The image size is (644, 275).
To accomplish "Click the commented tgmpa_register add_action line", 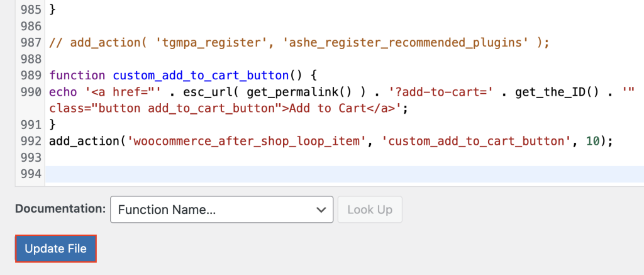I will point(299,43).
